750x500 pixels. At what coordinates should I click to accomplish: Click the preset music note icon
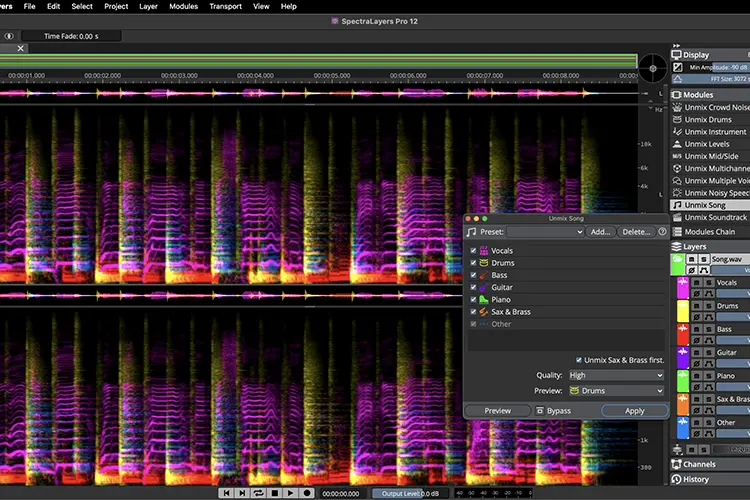(x=472, y=232)
